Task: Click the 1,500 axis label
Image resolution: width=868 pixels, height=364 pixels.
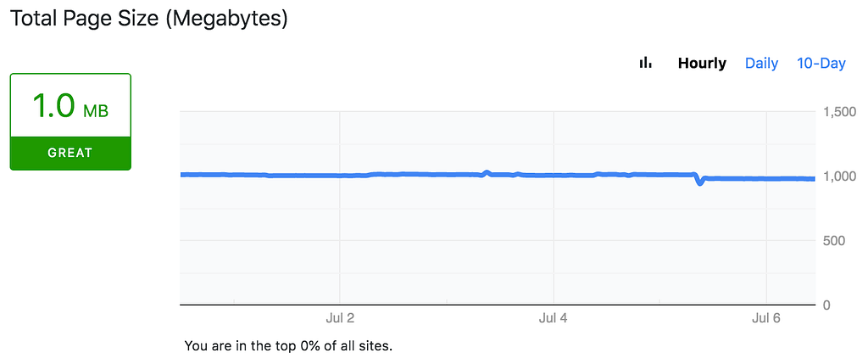Action: pyautogui.click(x=839, y=112)
